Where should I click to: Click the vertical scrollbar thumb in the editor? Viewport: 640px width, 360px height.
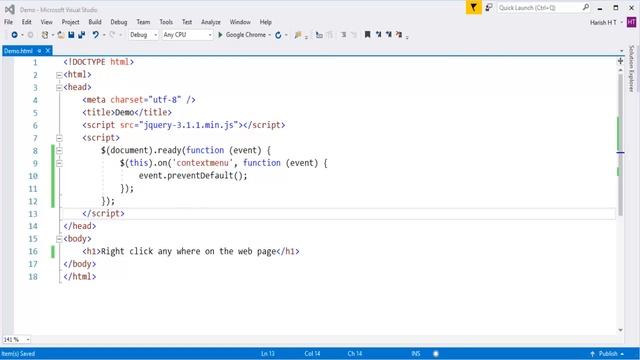coord(620,145)
